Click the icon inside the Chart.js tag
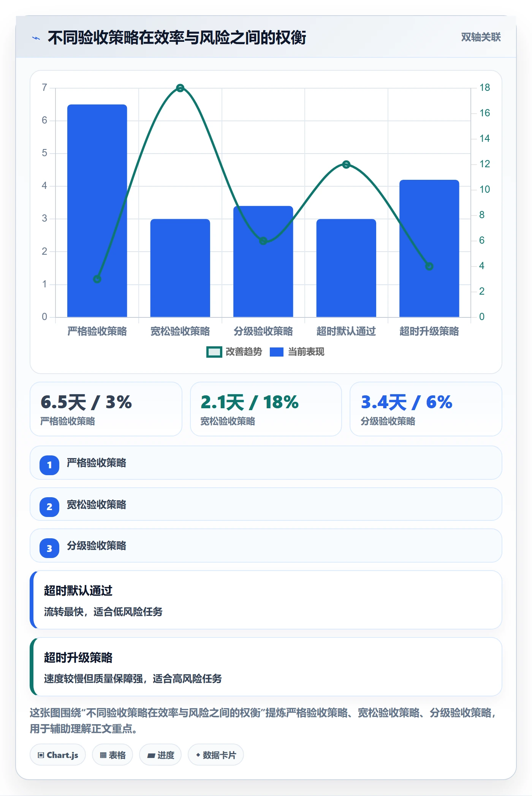The image size is (532, 796). (x=41, y=755)
